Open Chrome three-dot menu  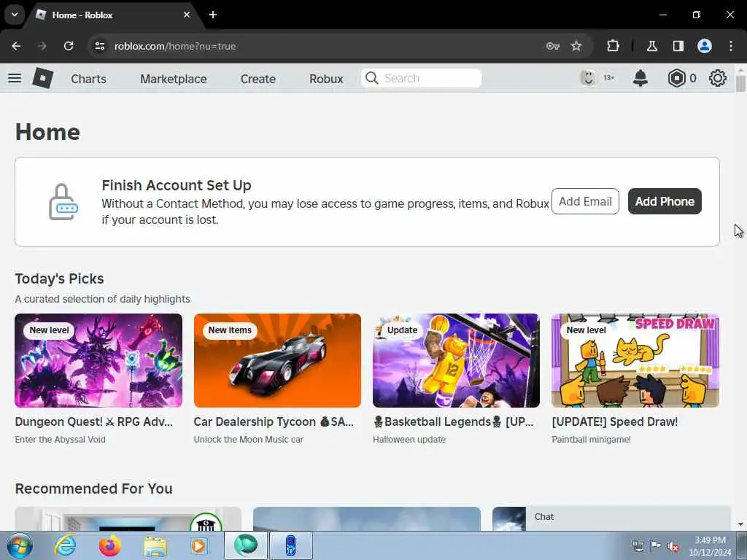(x=731, y=46)
